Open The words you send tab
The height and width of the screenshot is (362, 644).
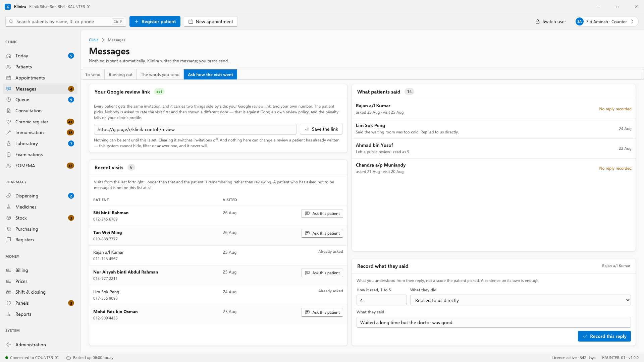[x=160, y=74]
